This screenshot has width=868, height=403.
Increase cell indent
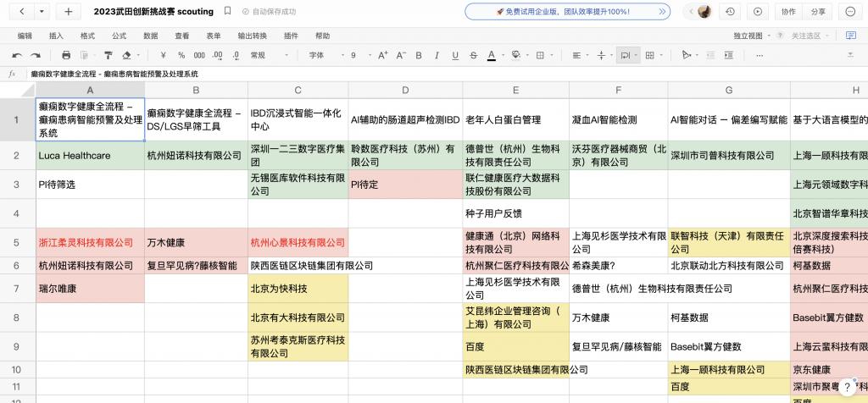tap(729, 55)
